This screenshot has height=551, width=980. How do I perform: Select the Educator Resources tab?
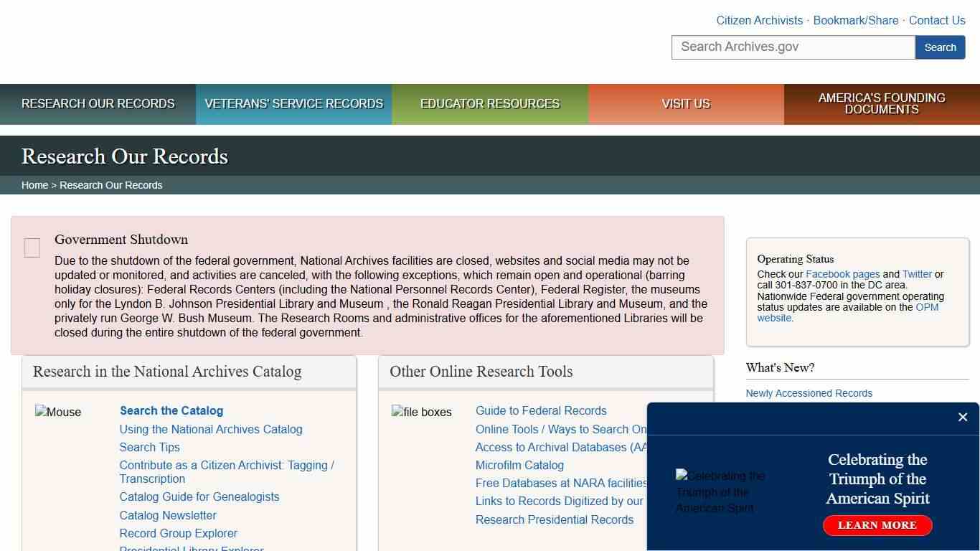click(x=490, y=104)
